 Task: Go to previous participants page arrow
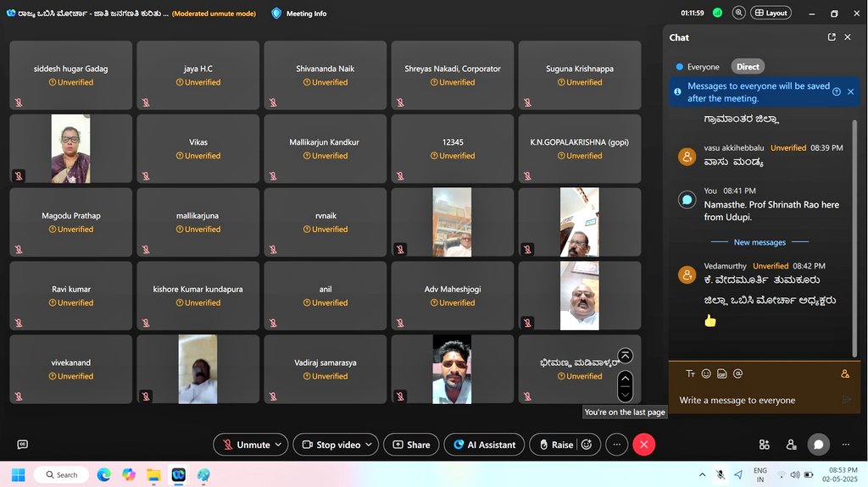pyautogui.click(x=625, y=379)
